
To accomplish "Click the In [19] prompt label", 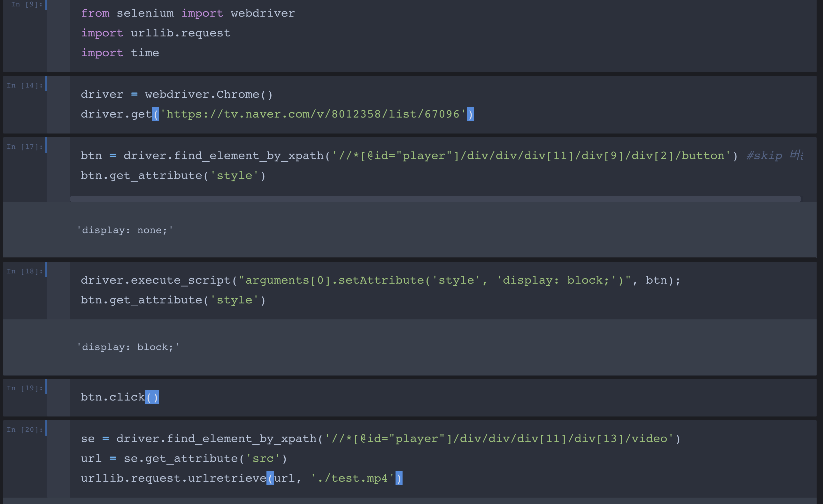I will pyautogui.click(x=25, y=388).
